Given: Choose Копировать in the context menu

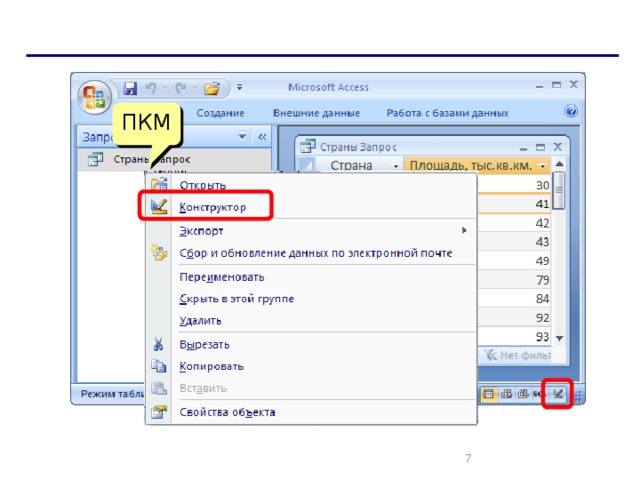Looking at the screenshot, I should coord(211,367).
